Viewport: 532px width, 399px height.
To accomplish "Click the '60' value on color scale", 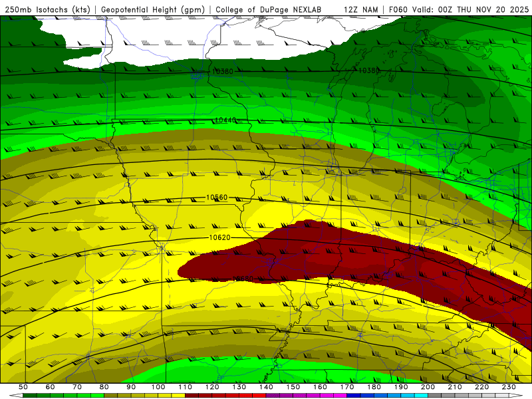I will pyautogui.click(x=50, y=387).
